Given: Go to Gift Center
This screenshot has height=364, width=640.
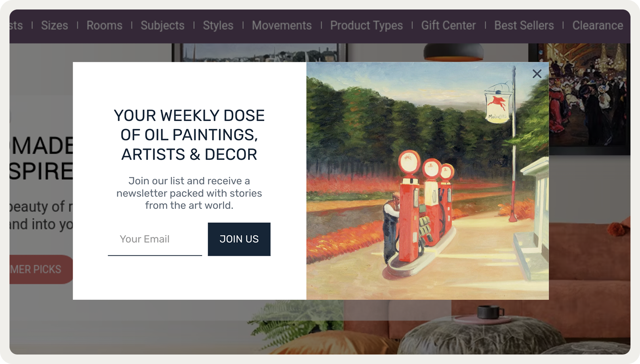Looking at the screenshot, I should pos(448,25).
